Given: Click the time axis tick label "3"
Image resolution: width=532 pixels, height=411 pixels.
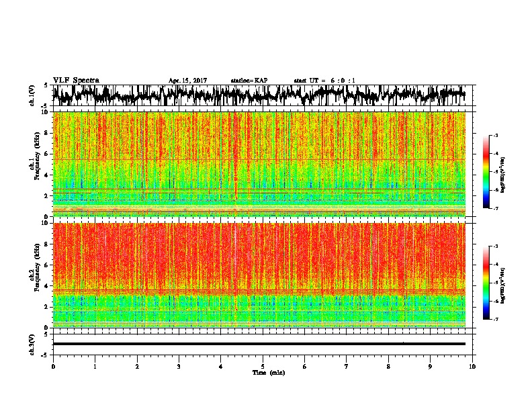Looking at the screenshot, I should (179, 367).
